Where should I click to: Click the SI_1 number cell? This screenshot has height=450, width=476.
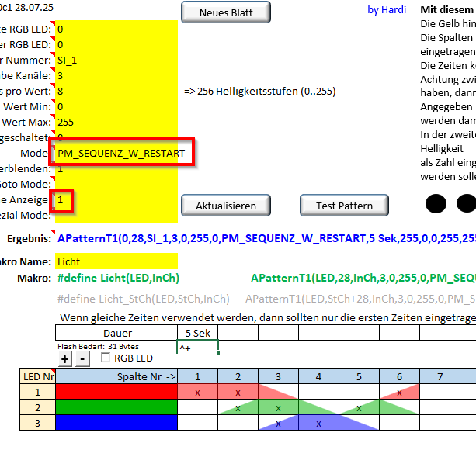pos(115,60)
